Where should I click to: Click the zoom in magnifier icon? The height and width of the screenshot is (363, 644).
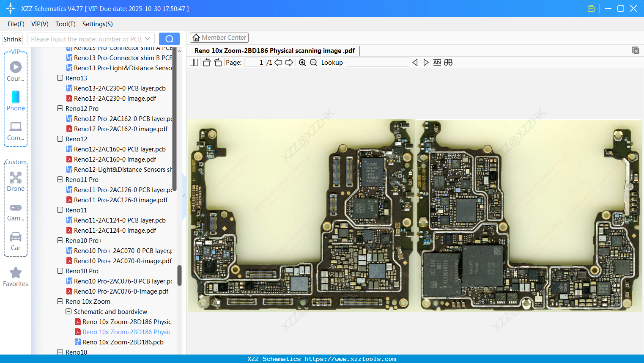[x=302, y=63]
